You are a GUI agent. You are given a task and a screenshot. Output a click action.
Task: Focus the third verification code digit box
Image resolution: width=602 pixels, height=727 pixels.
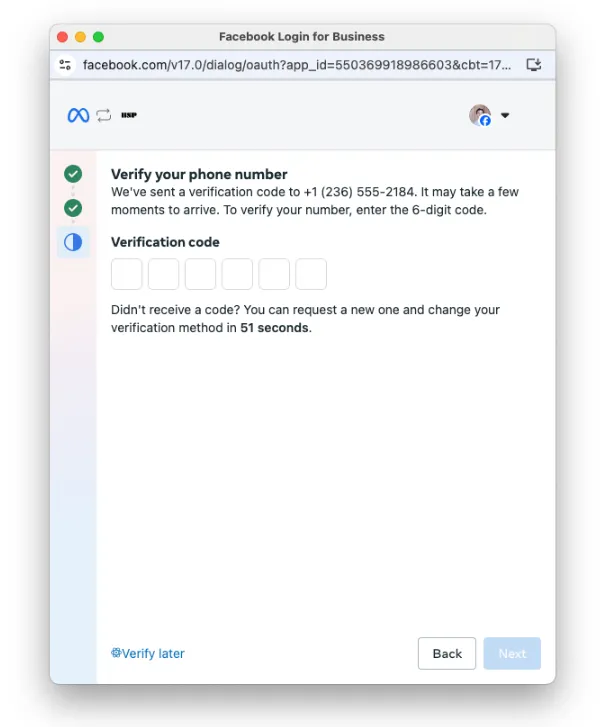(x=201, y=274)
